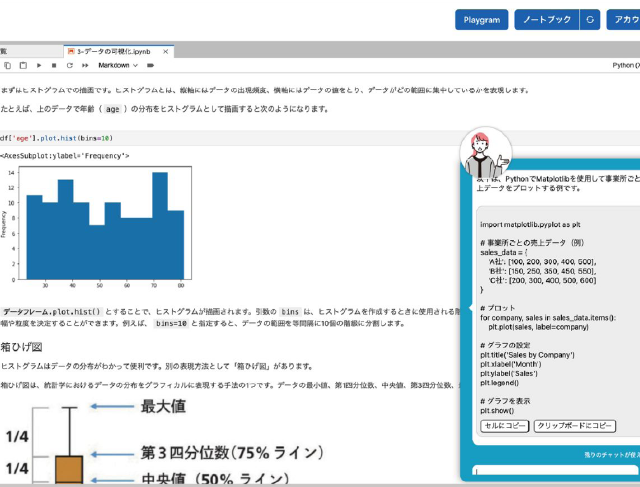This screenshot has height=487, width=640.
Task: Click the tag icon right of Markdown dropdown
Action: click(x=151, y=65)
